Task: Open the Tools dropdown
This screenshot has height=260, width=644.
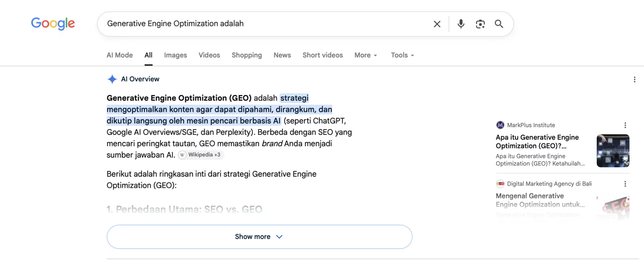Action: coord(402,55)
